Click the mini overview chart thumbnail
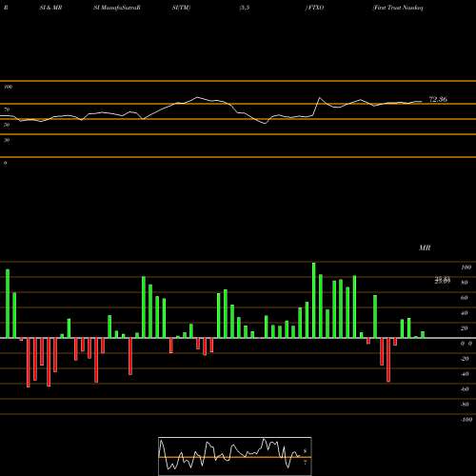 click(235, 456)
